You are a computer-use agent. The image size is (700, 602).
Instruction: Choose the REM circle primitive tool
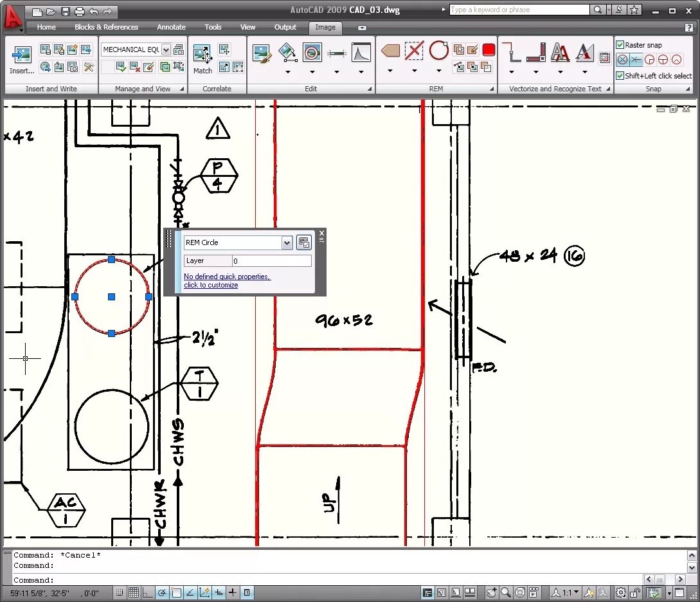(439, 50)
